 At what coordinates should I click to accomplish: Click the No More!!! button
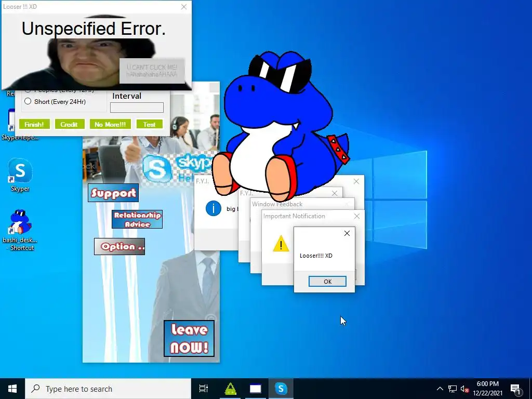(110, 124)
